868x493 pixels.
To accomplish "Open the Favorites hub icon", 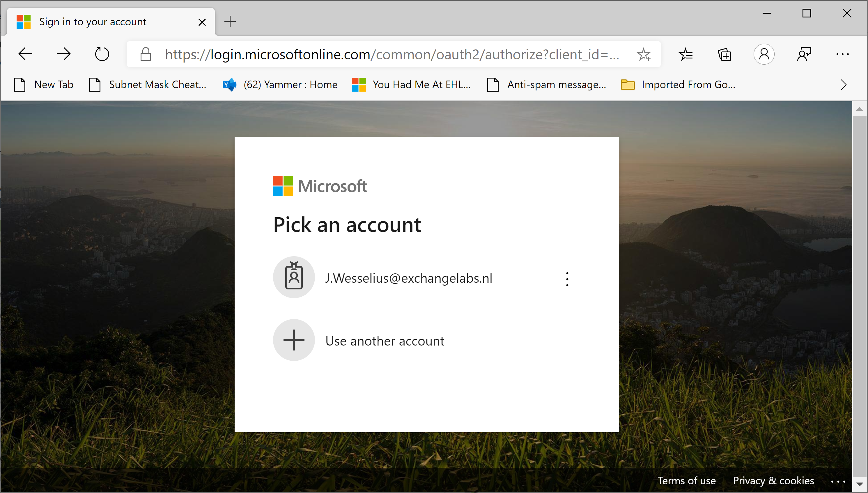I will 686,54.
